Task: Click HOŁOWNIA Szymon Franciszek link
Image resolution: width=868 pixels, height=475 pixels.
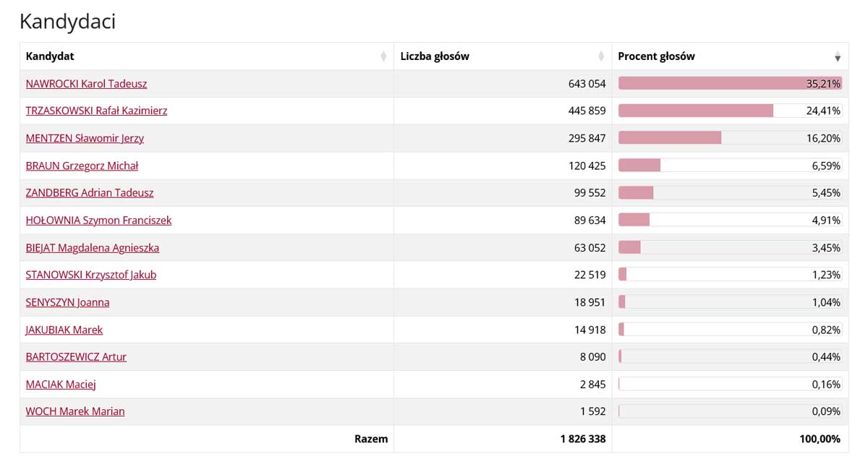Action: point(98,221)
